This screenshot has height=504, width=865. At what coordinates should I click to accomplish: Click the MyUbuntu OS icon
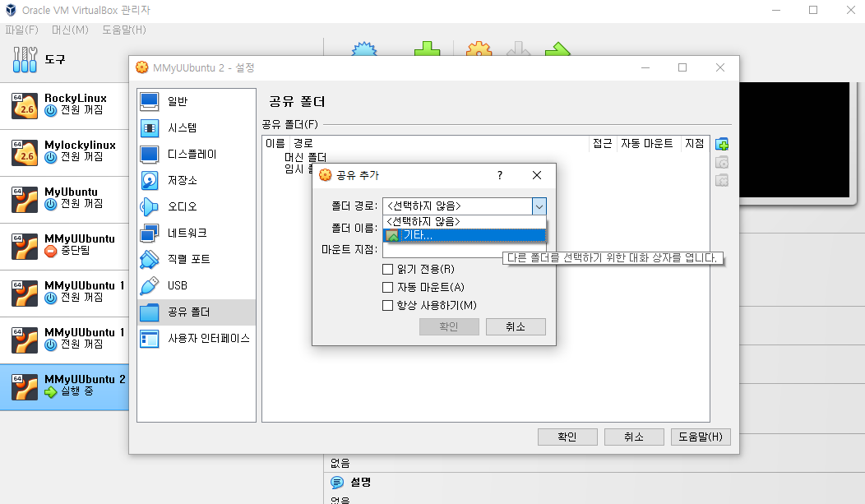click(x=25, y=200)
